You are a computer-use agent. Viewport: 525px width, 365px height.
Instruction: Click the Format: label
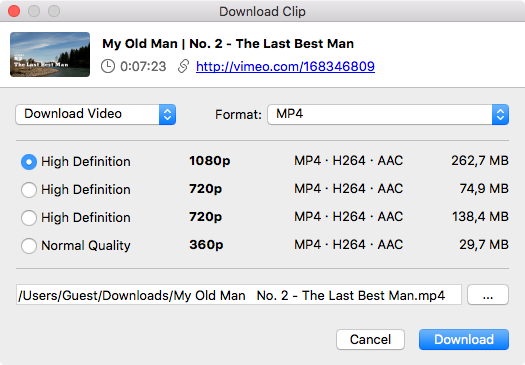coord(238,115)
